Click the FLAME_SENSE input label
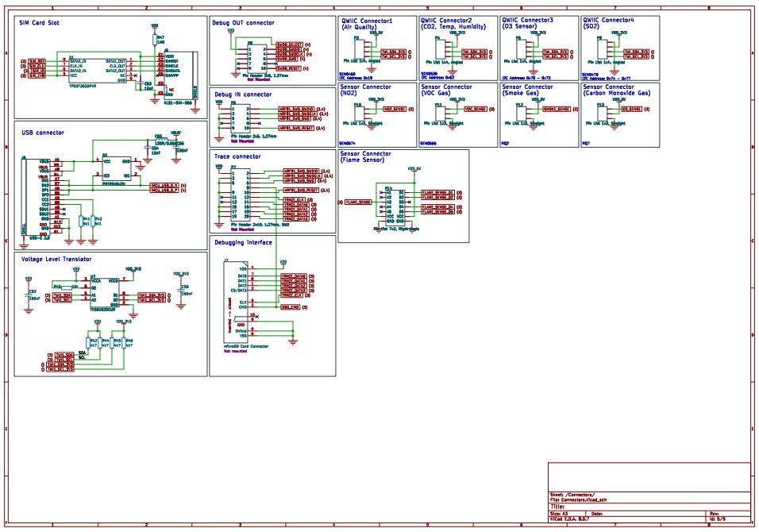759x532 pixels. click(359, 202)
